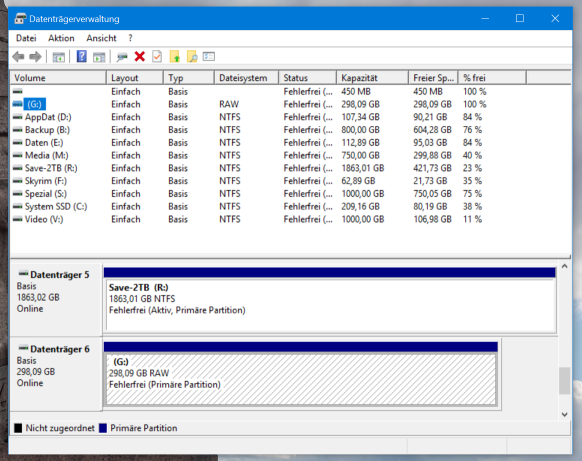This screenshot has width=582, height=461.
Task: Click the drive icon beside Backup (B:)
Action: click(x=17, y=130)
